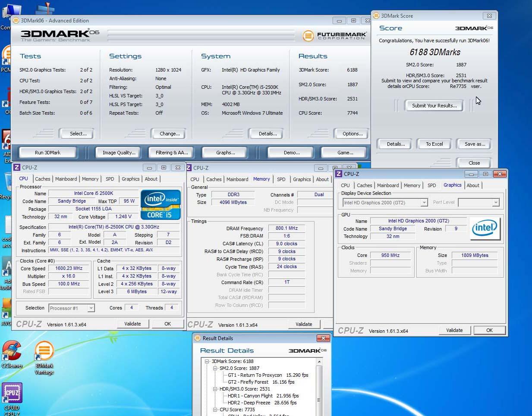532x416 pixels.
Task: Open Memory tab in CPU-Z Graphics window
Action: pos(412,185)
